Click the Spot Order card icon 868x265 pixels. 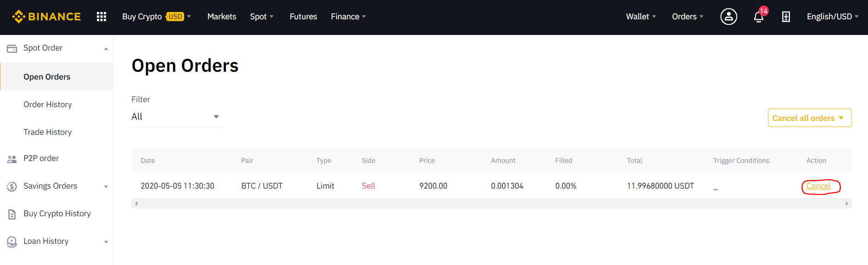[11, 47]
